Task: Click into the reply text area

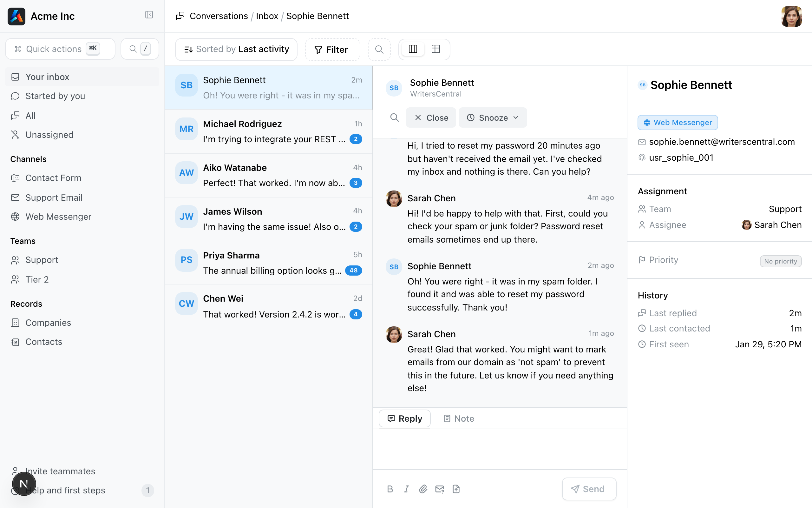Action: 500,449
